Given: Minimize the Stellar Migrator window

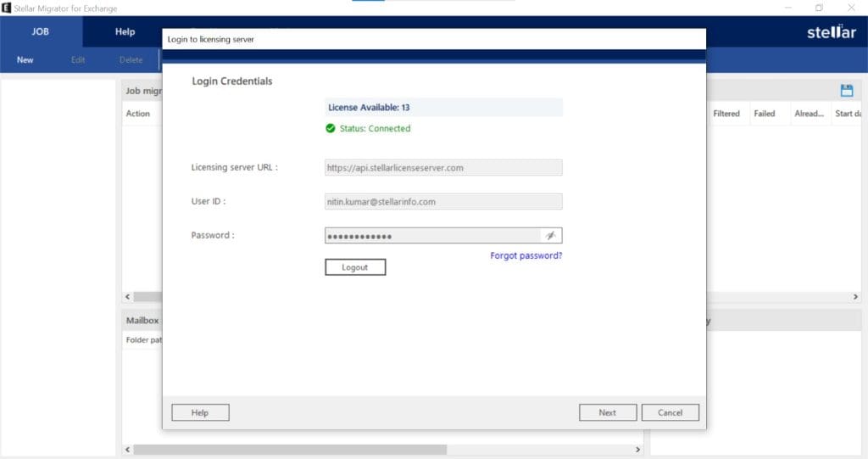Looking at the screenshot, I should [787, 8].
